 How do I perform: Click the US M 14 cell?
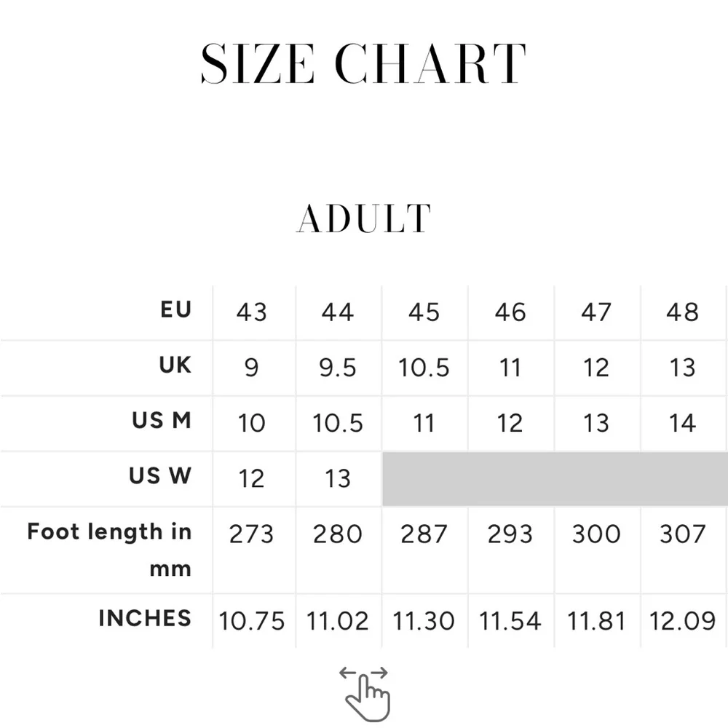684,423
